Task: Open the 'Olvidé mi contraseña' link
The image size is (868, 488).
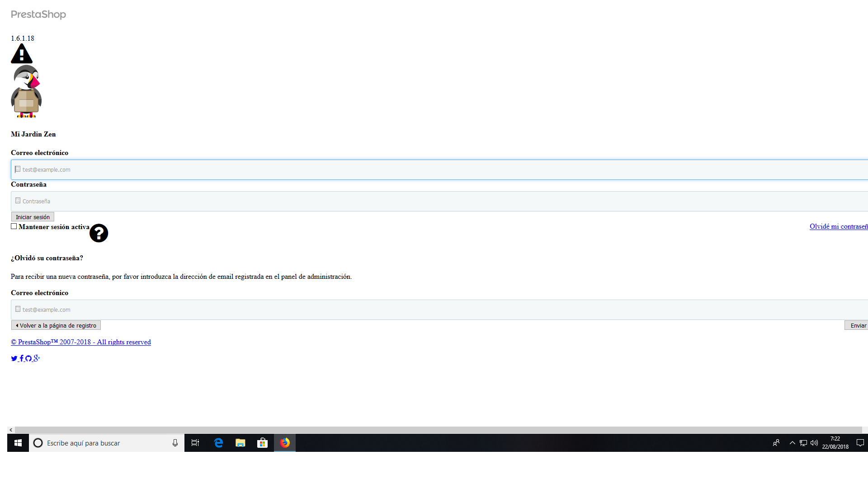Action: pos(838,226)
